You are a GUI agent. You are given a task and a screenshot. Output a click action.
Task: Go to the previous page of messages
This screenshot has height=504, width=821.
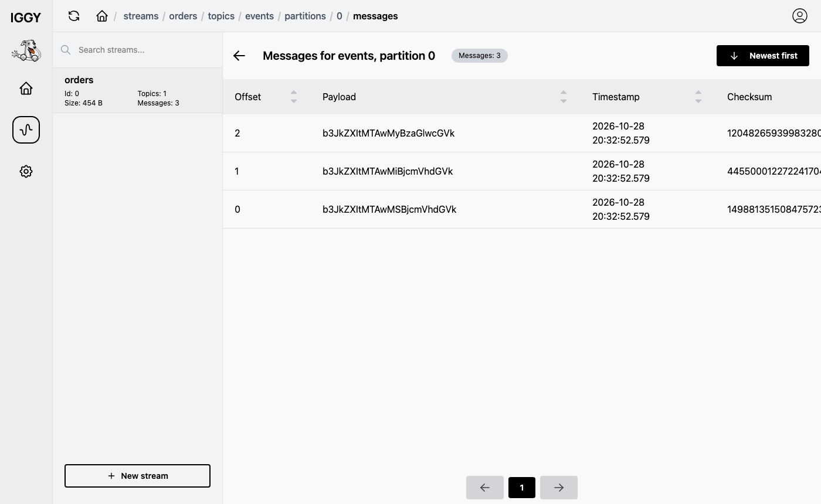(485, 488)
